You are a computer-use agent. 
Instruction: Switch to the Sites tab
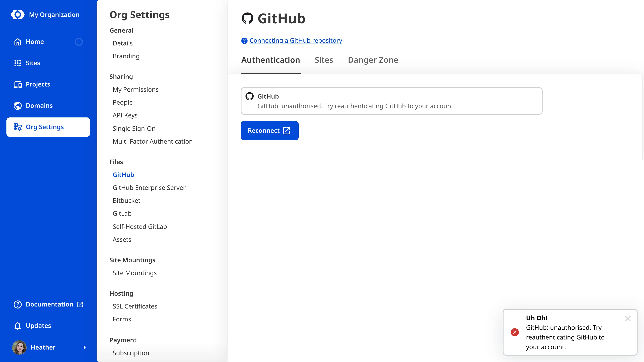pos(324,60)
